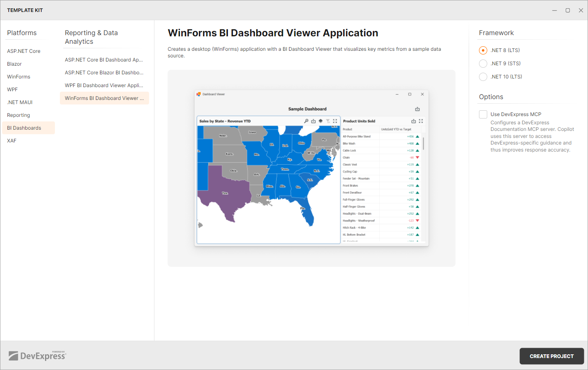Select the WPF BI Dashboard Viewer template

pyautogui.click(x=104, y=85)
